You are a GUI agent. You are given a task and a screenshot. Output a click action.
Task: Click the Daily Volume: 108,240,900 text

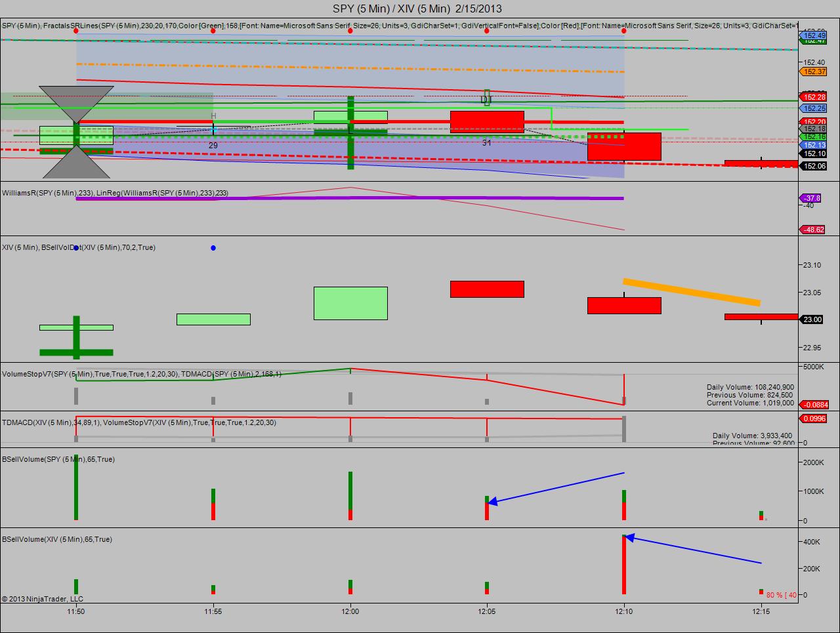750,388
